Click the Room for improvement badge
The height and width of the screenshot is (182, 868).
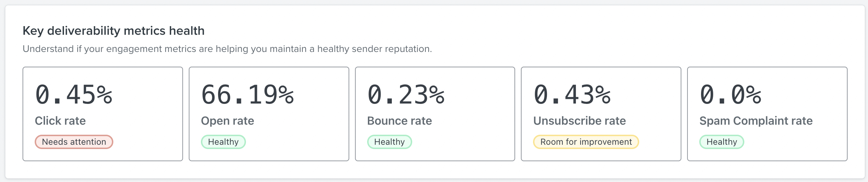(586, 142)
